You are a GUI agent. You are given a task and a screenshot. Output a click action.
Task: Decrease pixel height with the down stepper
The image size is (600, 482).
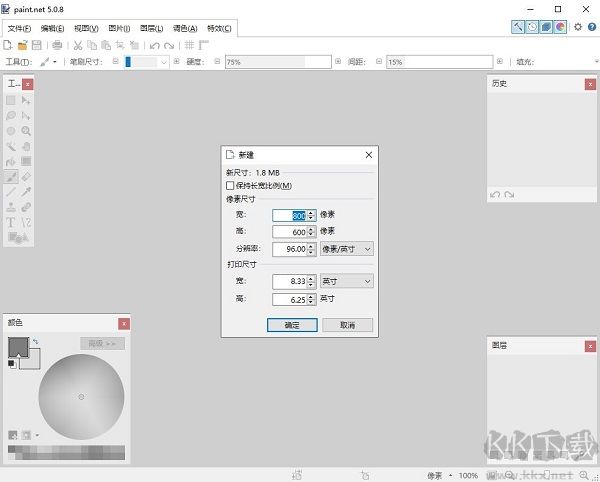(x=311, y=234)
